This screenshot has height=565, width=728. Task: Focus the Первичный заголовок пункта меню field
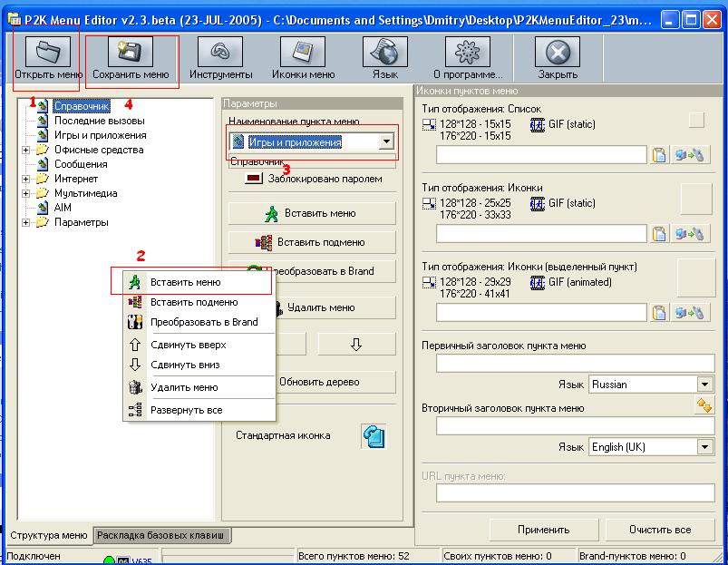pyautogui.click(x=576, y=364)
